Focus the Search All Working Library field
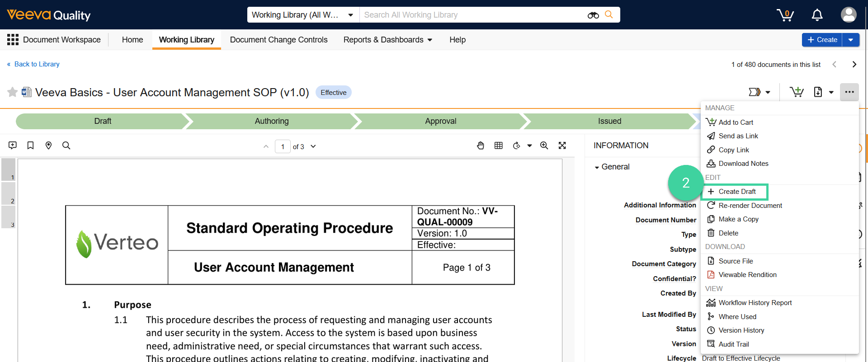This screenshot has width=868, height=362. (x=472, y=15)
